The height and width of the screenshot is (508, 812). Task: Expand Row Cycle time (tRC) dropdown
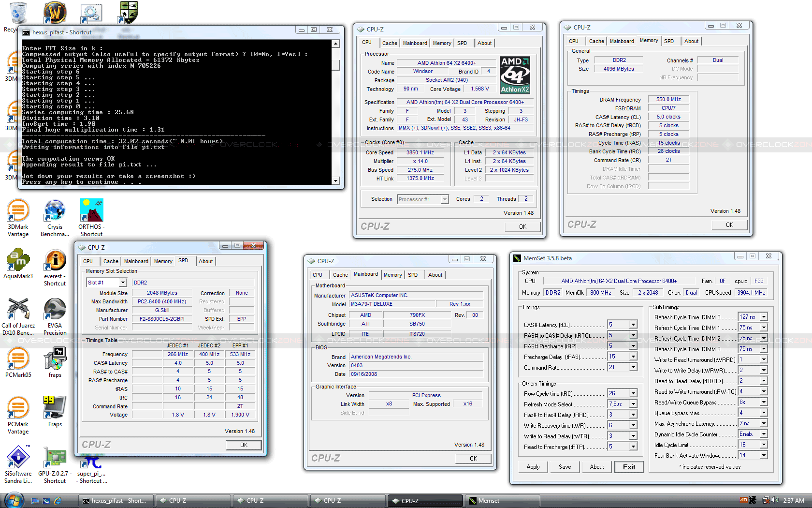pos(633,393)
